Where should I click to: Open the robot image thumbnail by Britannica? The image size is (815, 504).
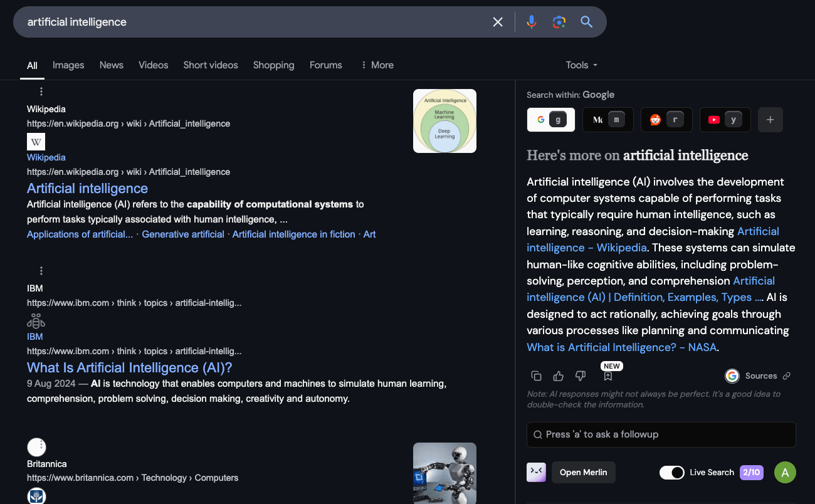tap(444, 473)
